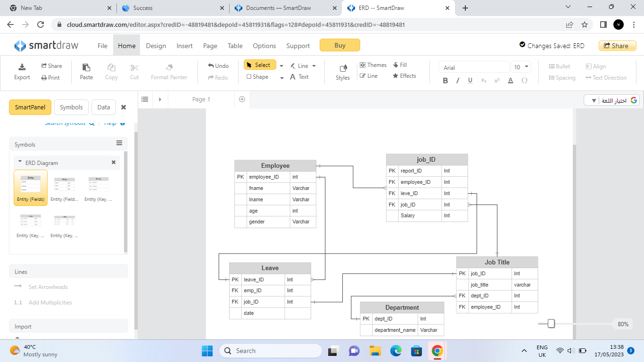Open the page list icon beside Page 1
This screenshot has height=362, width=644.
(145, 99)
